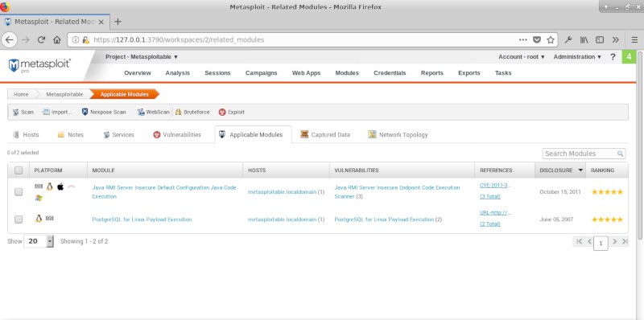This screenshot has height=320, width=644.
Task: Click the search magnifier icon in Search Modules
Action: point(620,154)
